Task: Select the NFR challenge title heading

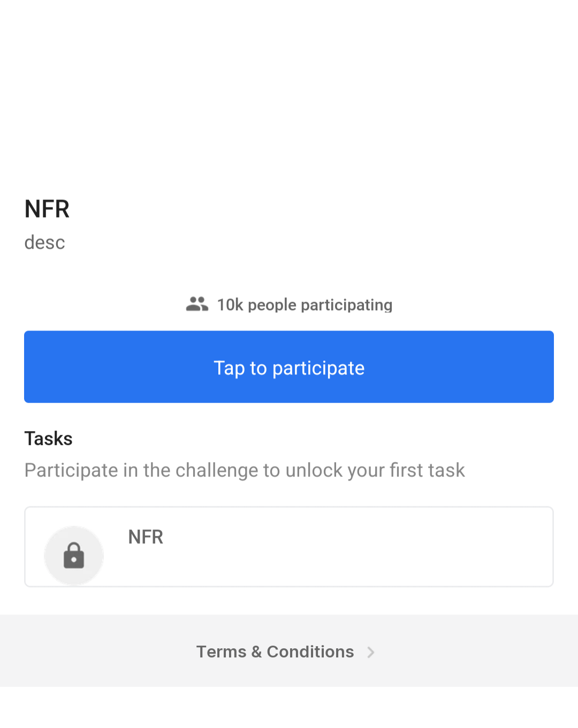Action: (x=47, y=209)
